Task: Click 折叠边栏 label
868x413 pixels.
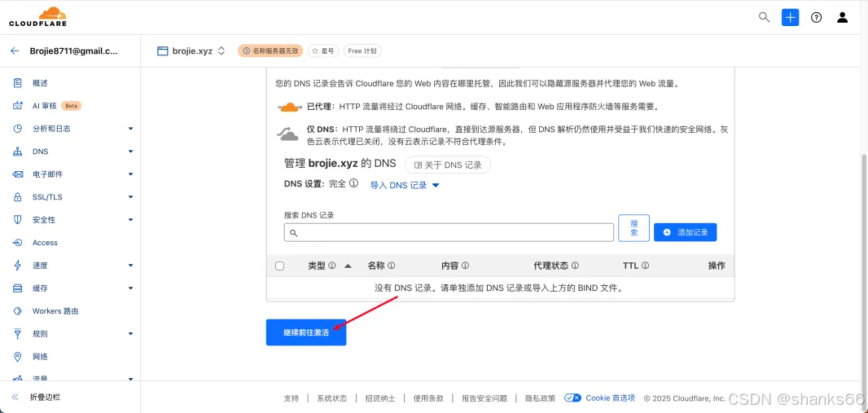Action: (x=45, y=397)
